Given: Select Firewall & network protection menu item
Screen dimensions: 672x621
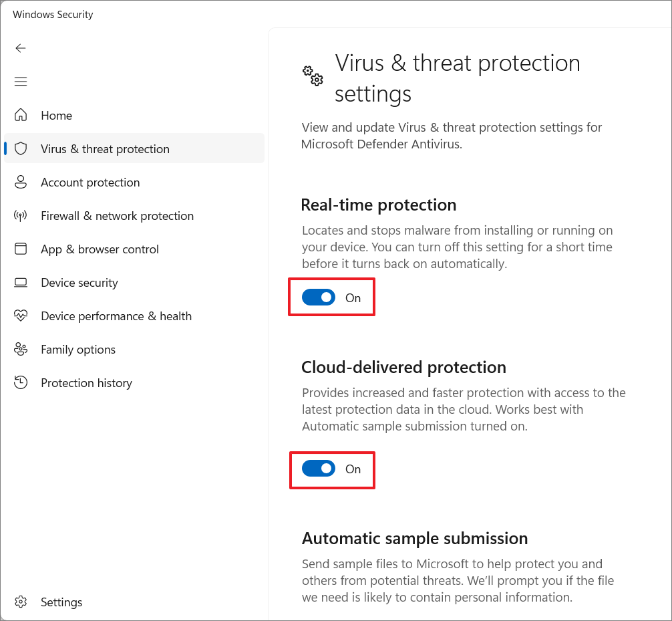Looking at the screenshot, I should [x=117, y=216].
